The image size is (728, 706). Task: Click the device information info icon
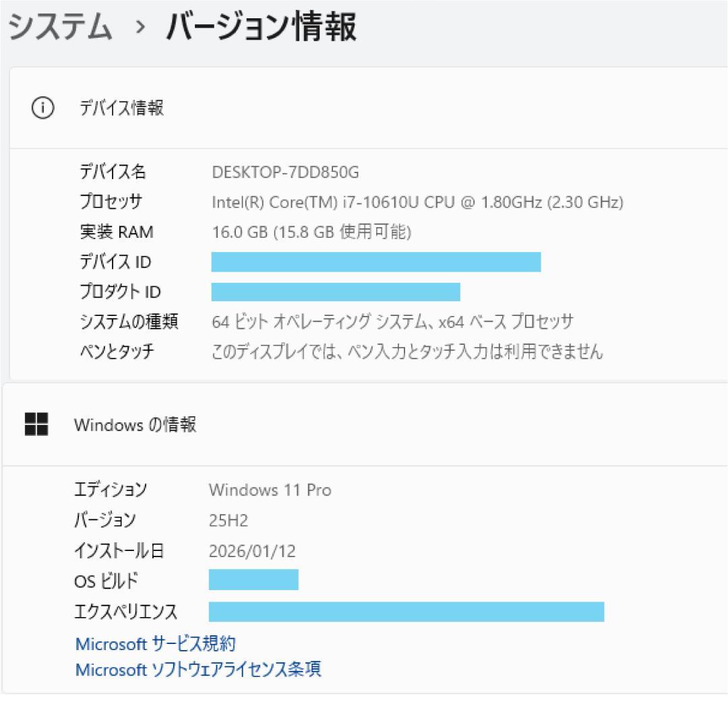coord(42,108)
